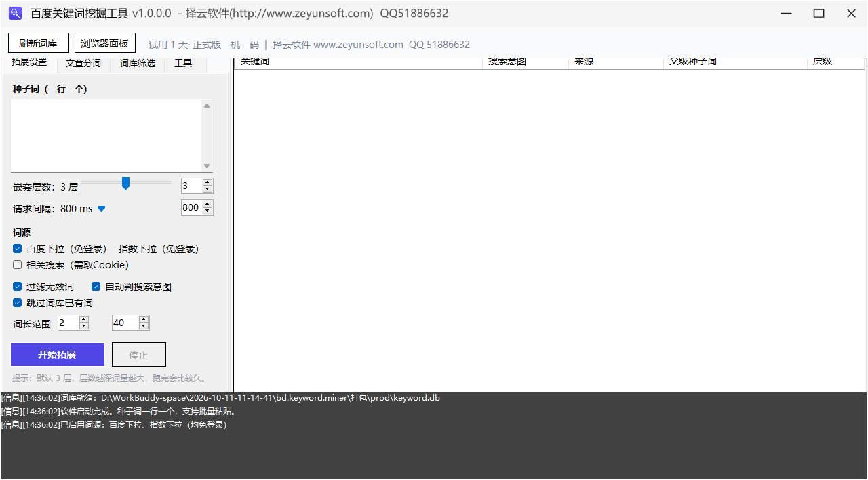This screenshot has width=868, height=480.
Task: Click the 嵌套层数 value field showing 3
Action: coord(191,186)
